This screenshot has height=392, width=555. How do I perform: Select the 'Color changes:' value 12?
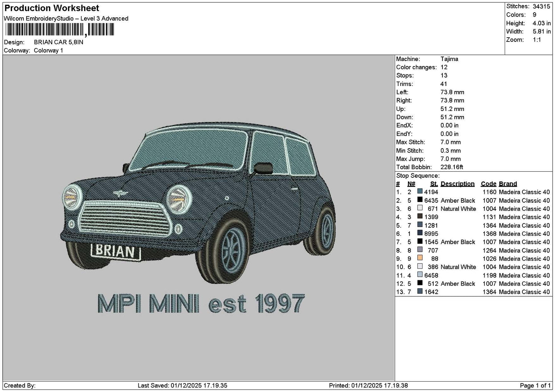[x=444, y=67]
